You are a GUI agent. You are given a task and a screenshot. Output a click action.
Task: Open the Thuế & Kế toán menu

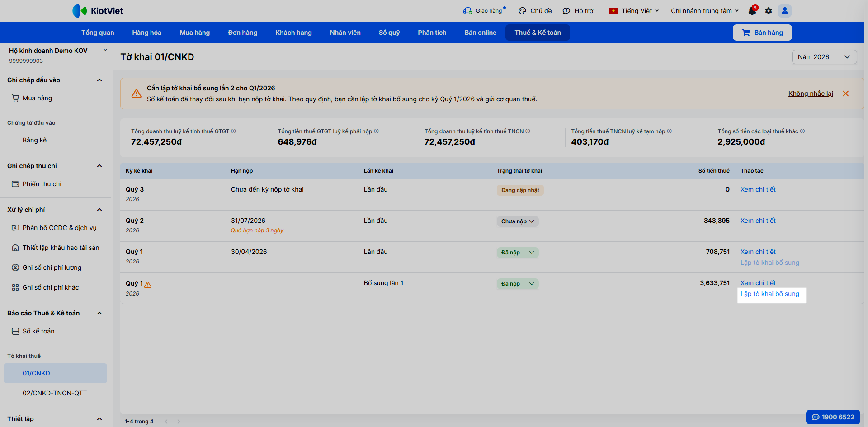pyautogui.click(x=538, y=33)
